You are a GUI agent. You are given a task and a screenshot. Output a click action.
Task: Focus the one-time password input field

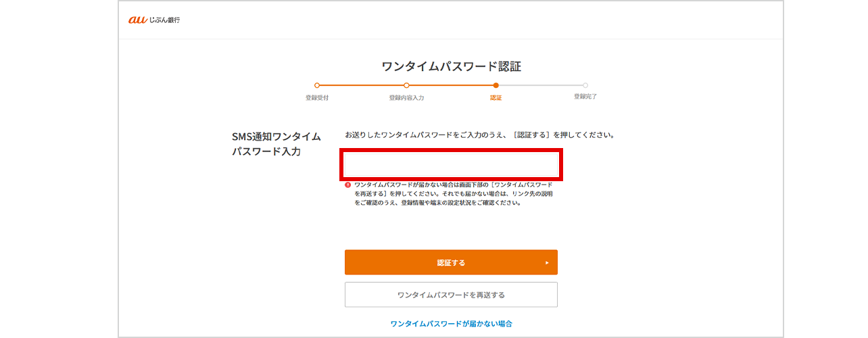click(452, 166)
